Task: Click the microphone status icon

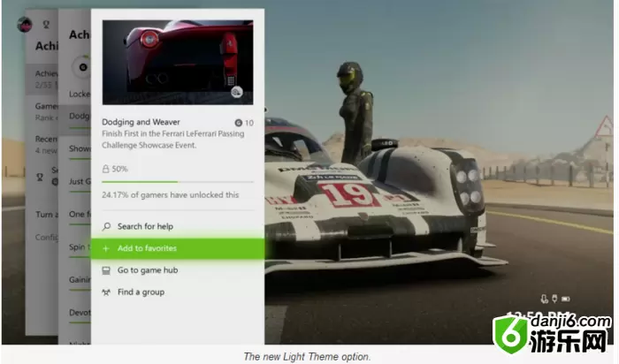Action: [545, 300]
